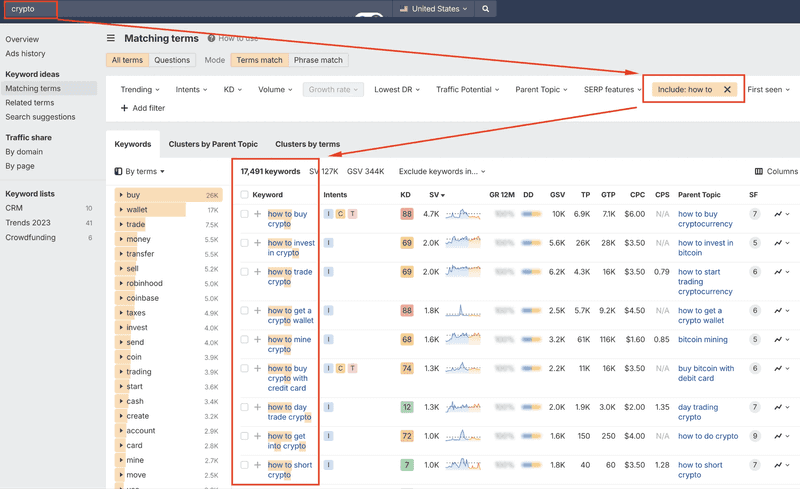The image size is (800, 489).
Task: Remove the Include: how to filter
Action: [x=727, y=89]
